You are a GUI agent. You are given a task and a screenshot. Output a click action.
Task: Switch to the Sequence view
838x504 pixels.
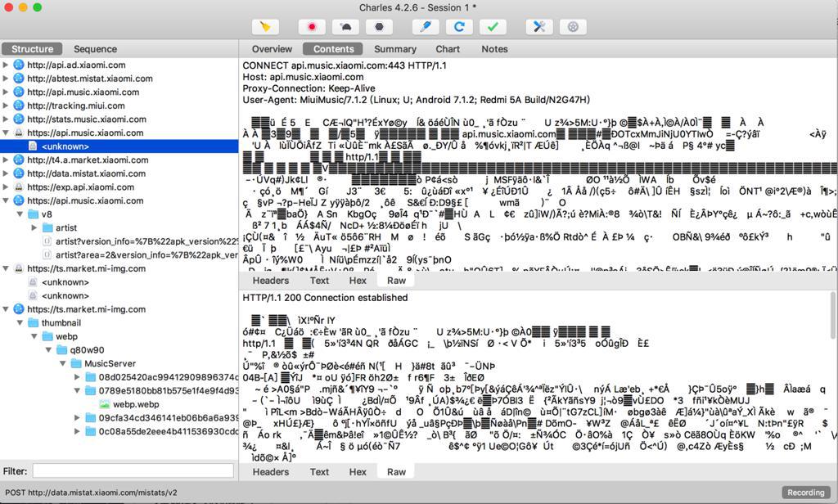[95, 48]
